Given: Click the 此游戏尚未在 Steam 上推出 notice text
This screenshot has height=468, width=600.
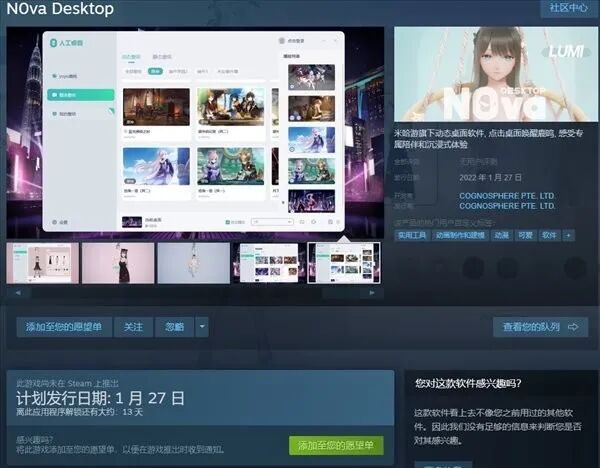Looking at the screenshot, I should click(x=68, y=383).
